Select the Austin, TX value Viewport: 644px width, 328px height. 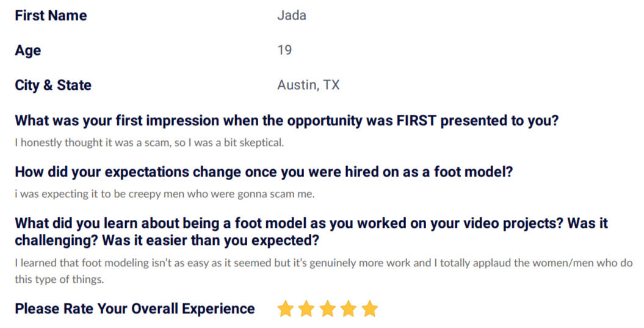coord(308,85)
